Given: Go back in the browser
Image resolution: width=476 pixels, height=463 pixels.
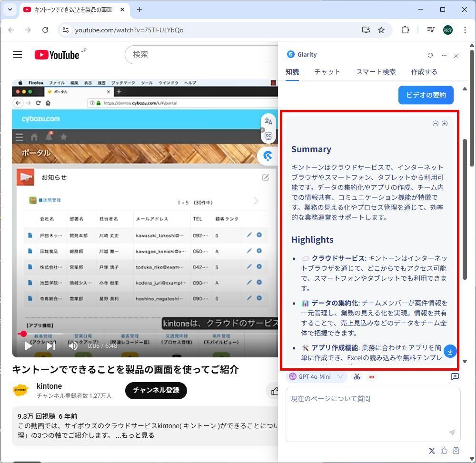Looking at the screenshot, I should pyautogui.click(x=11, y=30).
